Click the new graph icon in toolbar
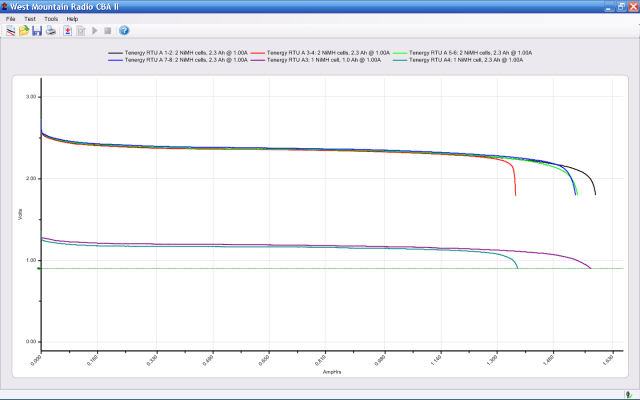 10,31
